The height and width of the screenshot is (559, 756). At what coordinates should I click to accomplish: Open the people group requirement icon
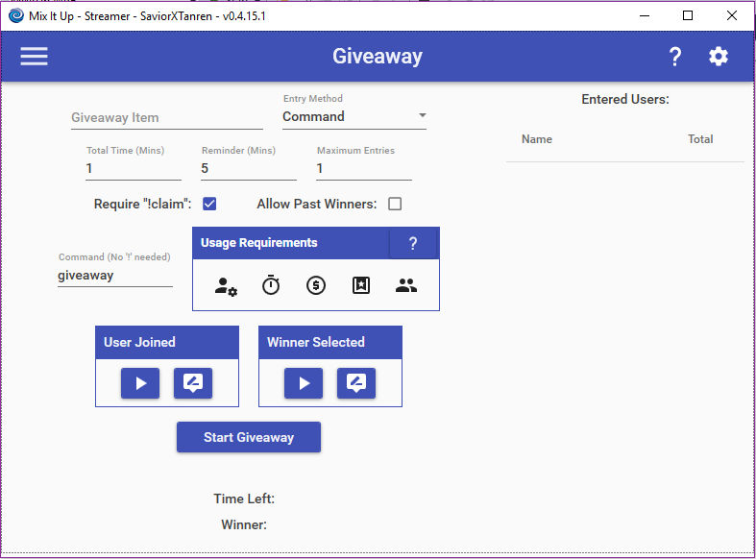click(x=406, y=285)
